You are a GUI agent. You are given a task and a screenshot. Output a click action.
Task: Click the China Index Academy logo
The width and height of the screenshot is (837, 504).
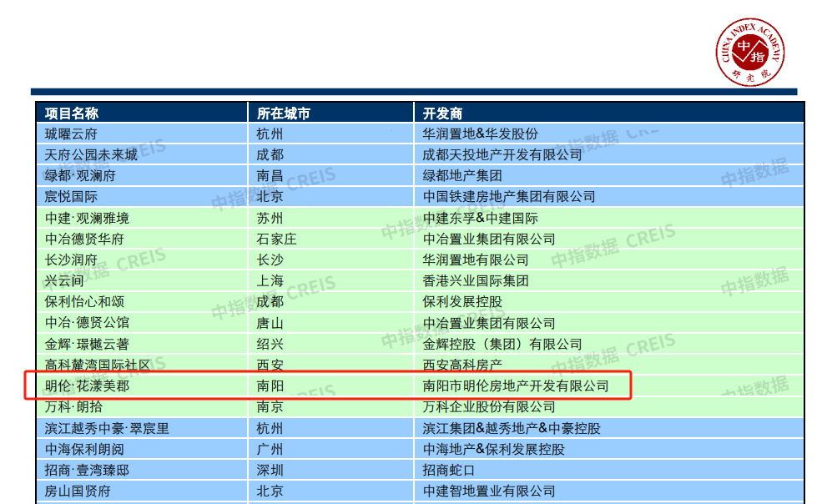(750, 53)
